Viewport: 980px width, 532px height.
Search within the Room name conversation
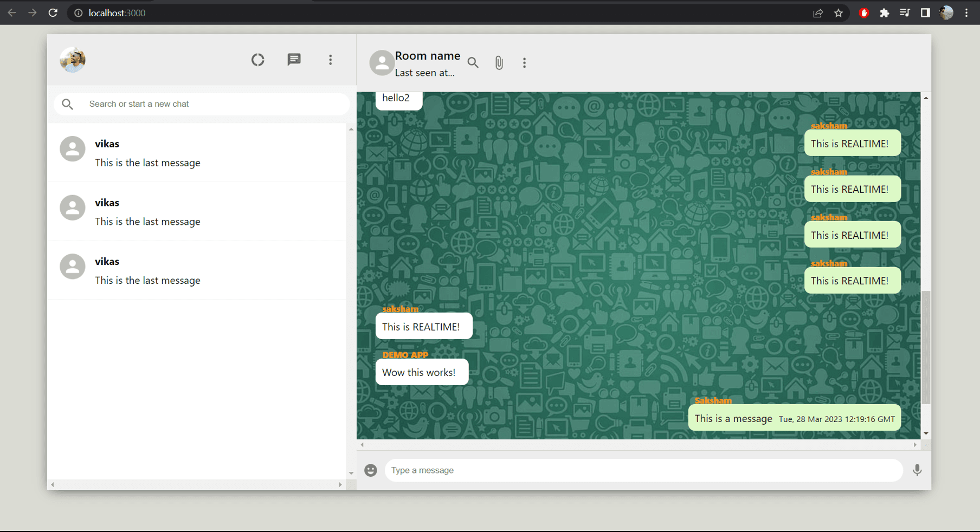473,62
